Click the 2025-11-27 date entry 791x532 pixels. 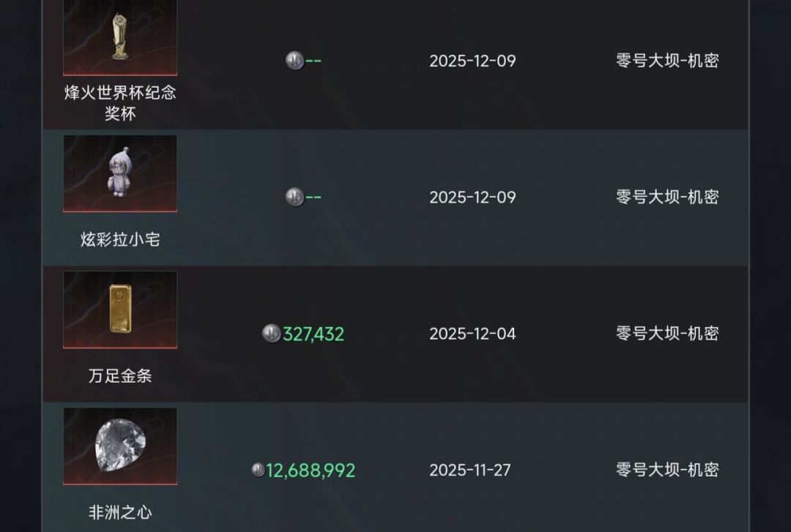click(470, 470)
